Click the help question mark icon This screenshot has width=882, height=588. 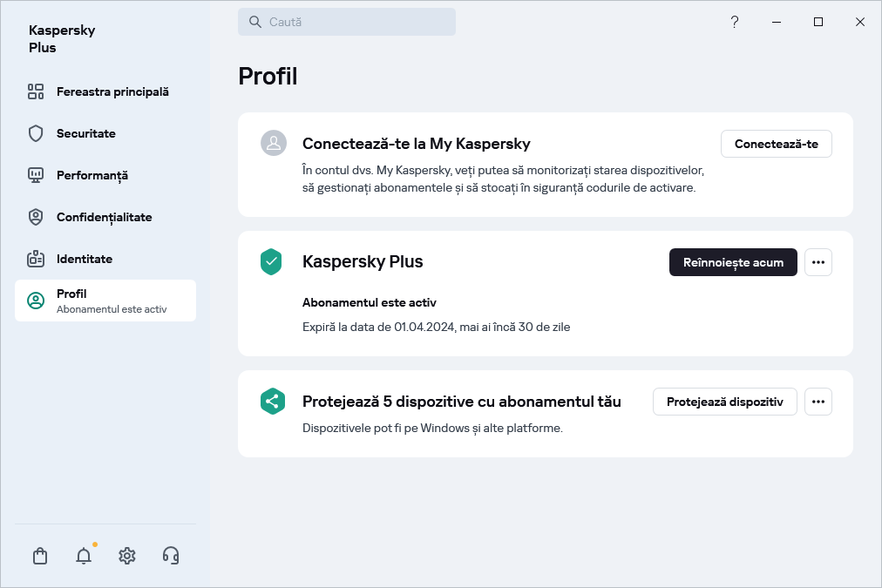(735, 22)
